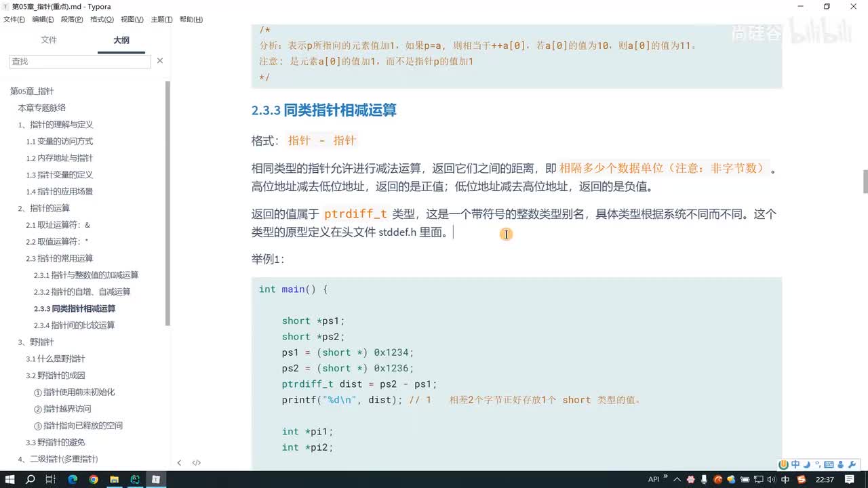Select outline item 1、指针的理解与定义
Screen dimensions: 868x488
coord(56,125)
